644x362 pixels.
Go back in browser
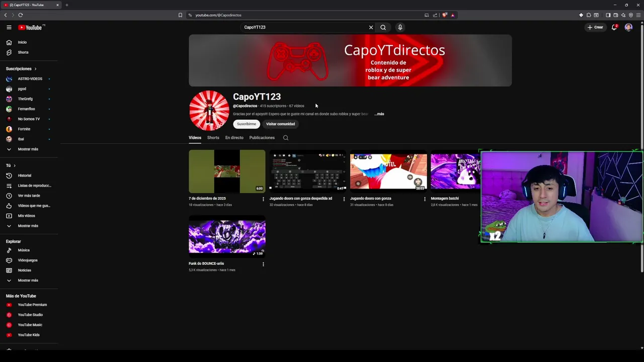[6, 15]
